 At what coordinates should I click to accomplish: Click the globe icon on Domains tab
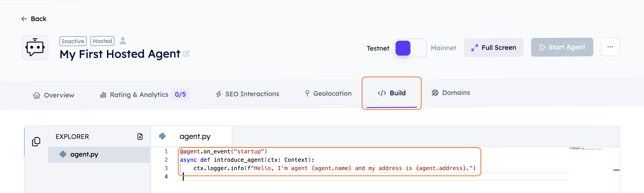435,93
